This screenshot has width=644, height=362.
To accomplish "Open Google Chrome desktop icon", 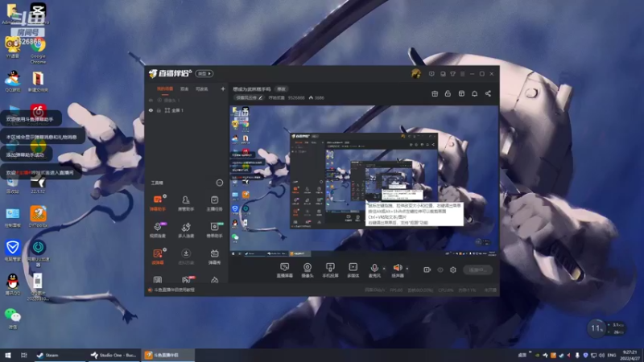I will (38, 51).
